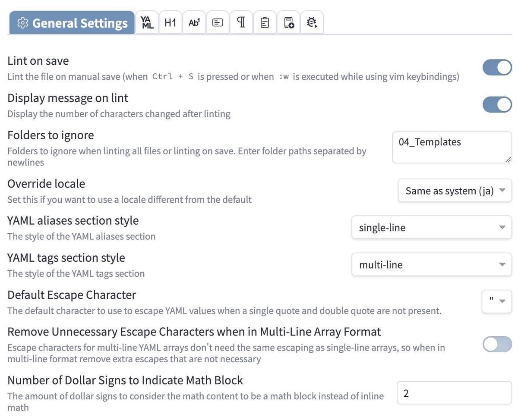Open the footnote rules tab icon

pos(194,23)
